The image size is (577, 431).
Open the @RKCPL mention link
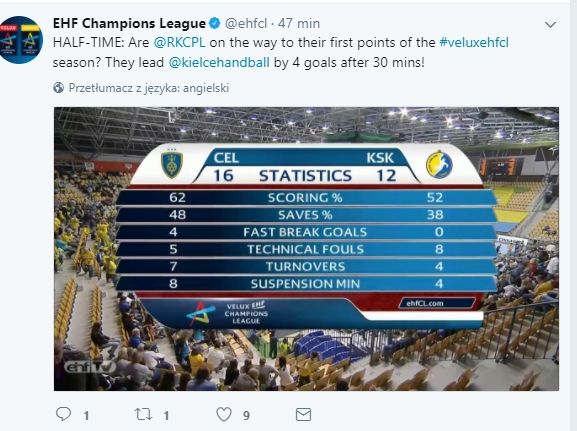[x=179, y=42]
